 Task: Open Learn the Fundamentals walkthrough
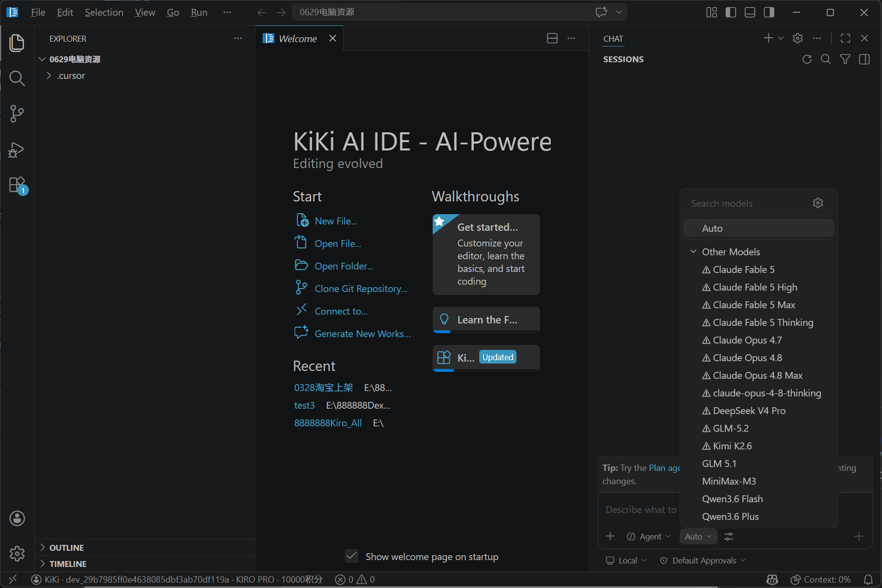click(x=486, y=319)
